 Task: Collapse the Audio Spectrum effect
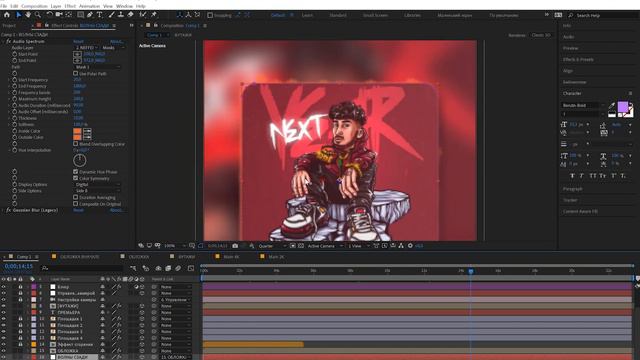coord(3,42)
